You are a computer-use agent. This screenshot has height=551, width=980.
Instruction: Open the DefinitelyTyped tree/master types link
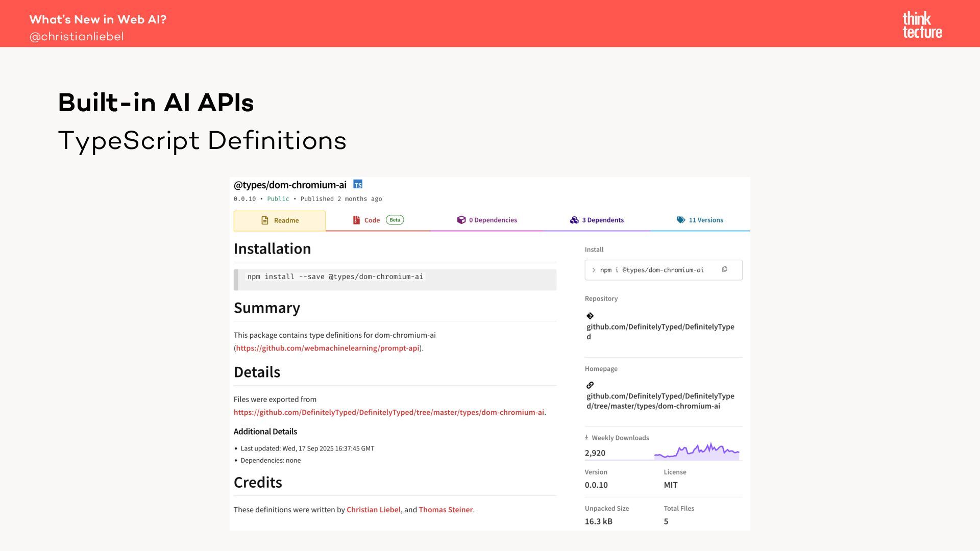coord(388,412)
